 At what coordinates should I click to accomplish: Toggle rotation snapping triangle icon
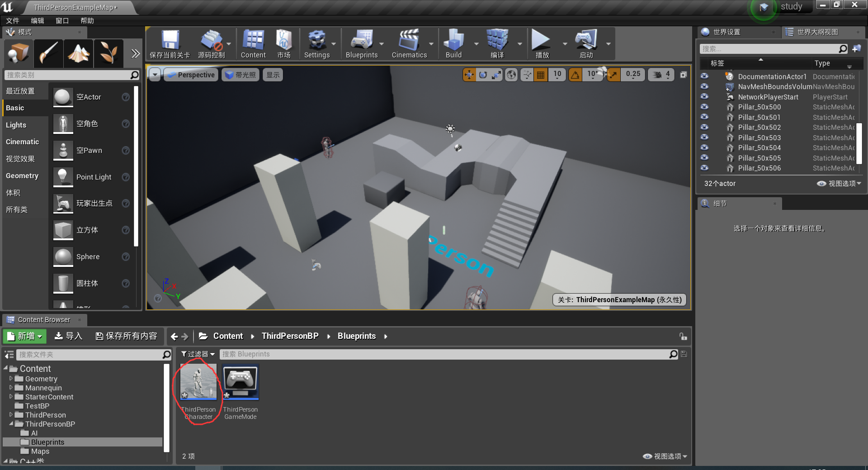click(575, 75)
